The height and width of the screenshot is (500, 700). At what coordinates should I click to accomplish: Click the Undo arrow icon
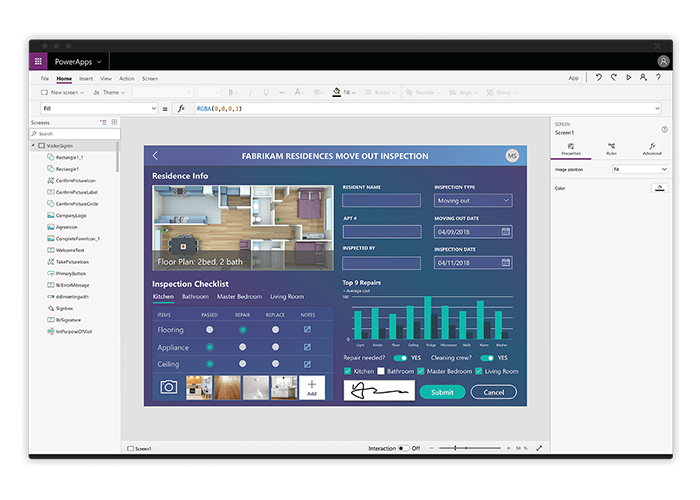click(598, 77)
